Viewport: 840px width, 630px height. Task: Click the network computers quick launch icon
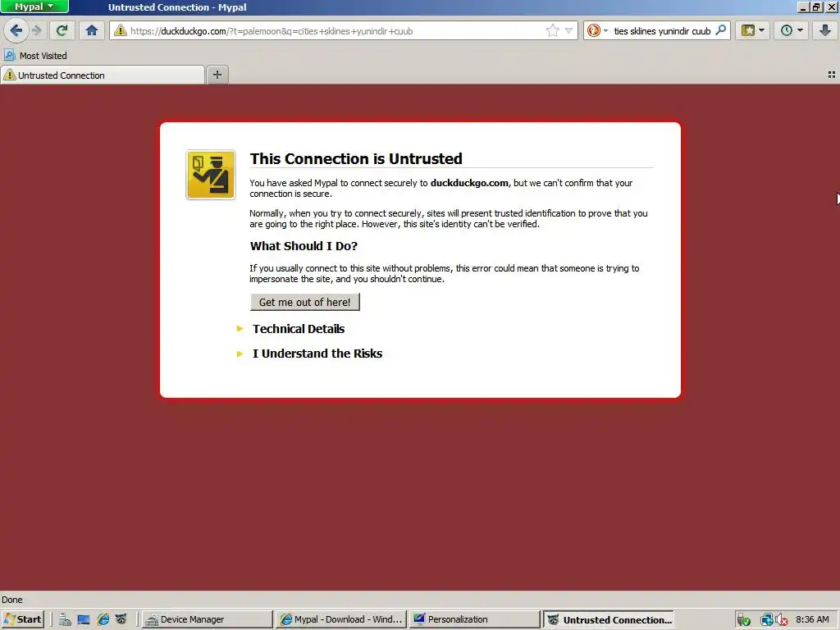coord(65,619)
